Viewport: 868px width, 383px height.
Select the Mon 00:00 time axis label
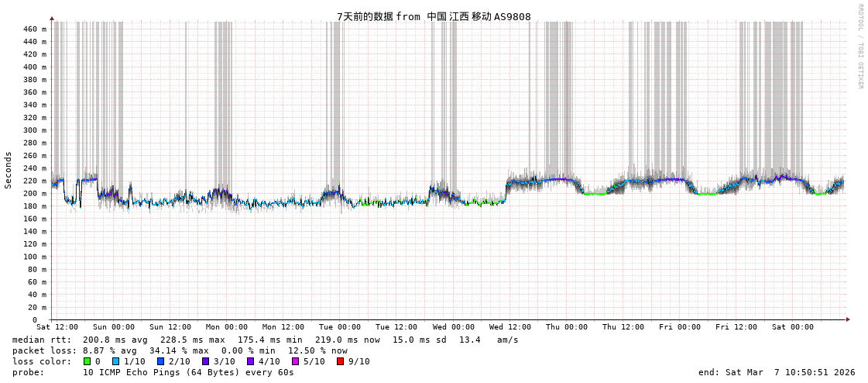click(226, 327)
